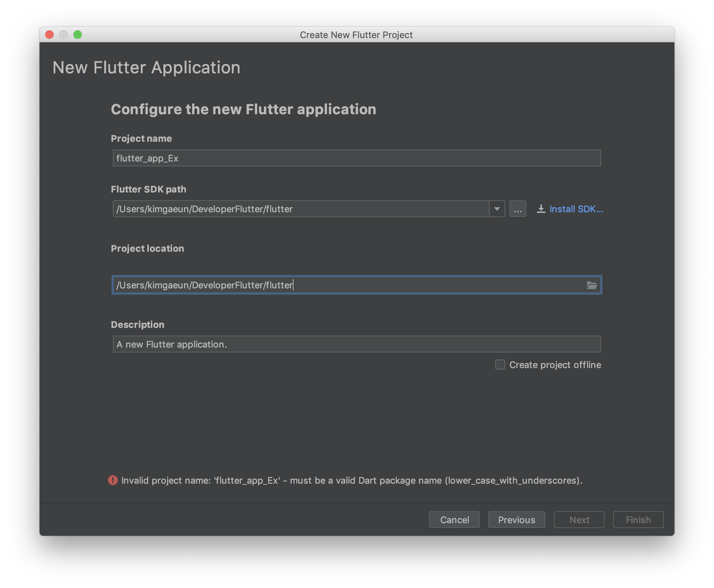Focus the Project name field containing flutter_app_Ex
This screenshot has width=714, height=588.
pyautogui.click(x=357, y=158)
